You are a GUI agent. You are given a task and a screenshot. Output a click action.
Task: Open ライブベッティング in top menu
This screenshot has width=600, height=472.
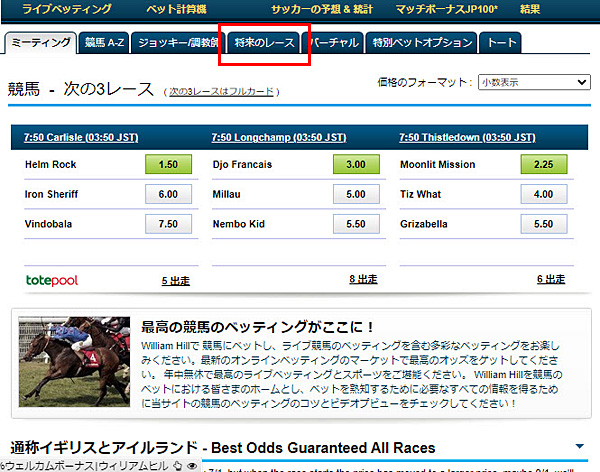(67, 9)
